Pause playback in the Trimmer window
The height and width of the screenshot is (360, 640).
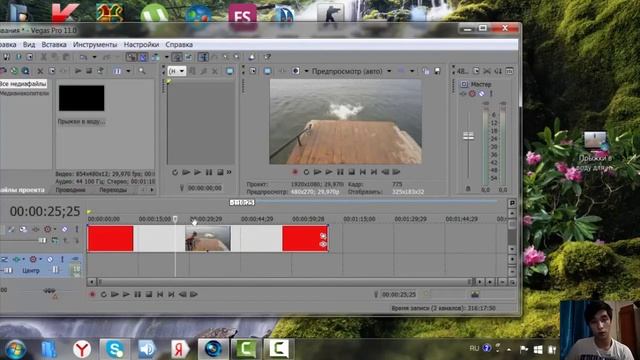pos(209,173)
